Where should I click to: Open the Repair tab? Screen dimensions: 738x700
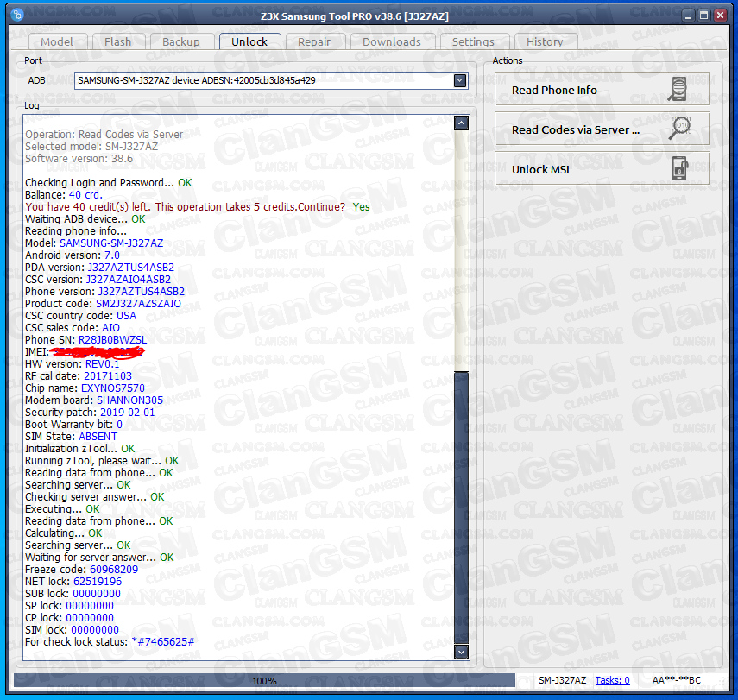coord(314,42)
